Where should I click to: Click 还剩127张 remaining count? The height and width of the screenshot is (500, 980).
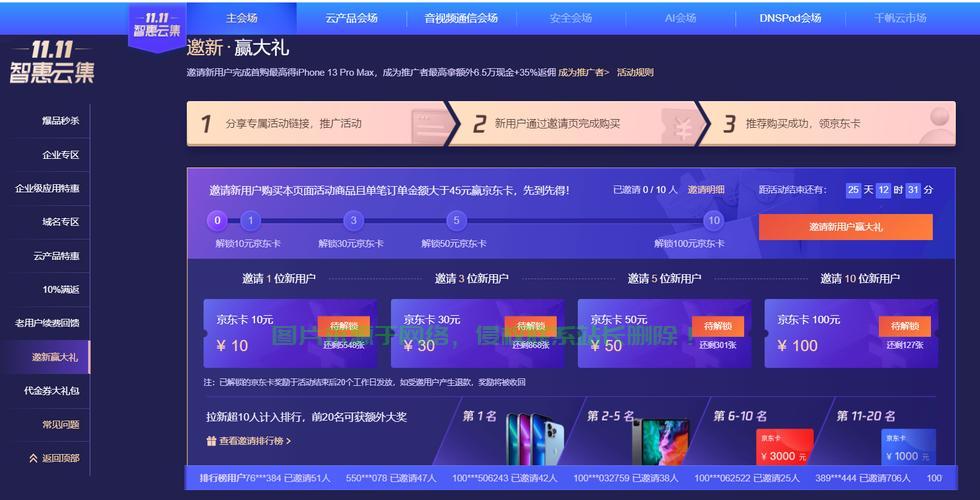click(905, 345)
